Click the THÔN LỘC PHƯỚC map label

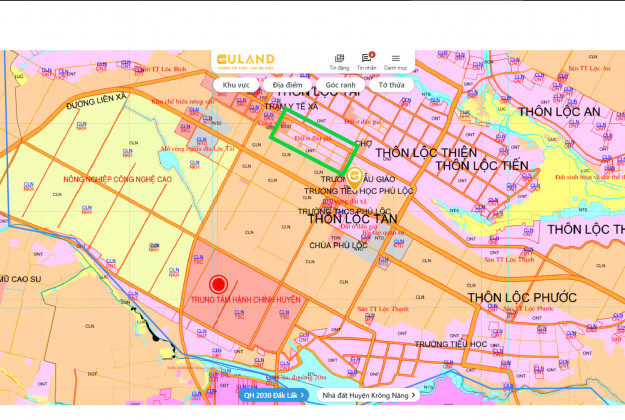[x=522, y=298]
